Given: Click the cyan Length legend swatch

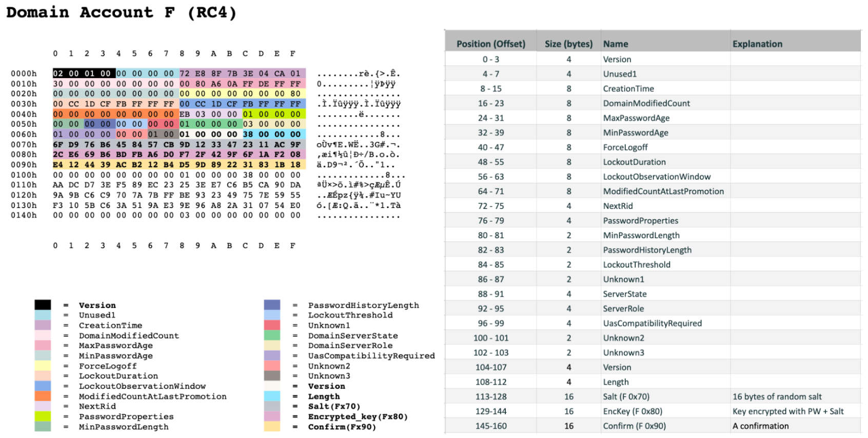Looking at the screenshot, I should click(272, 396).
